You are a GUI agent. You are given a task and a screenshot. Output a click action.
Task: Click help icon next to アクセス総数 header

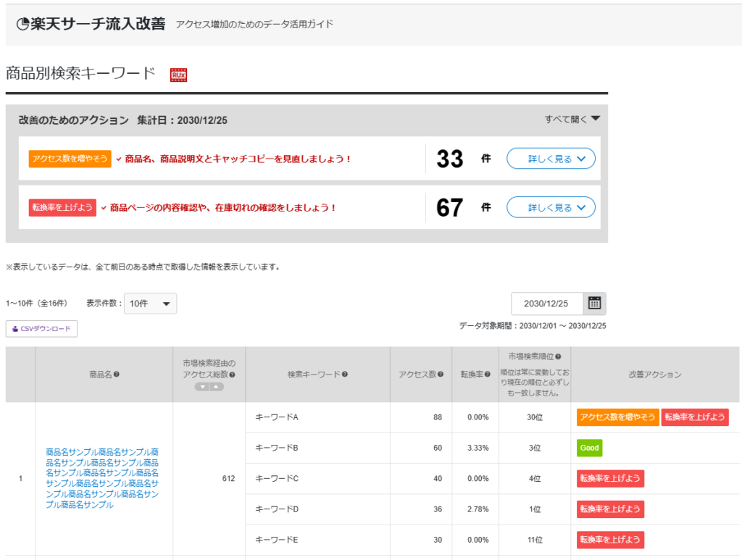coord(233,375)
